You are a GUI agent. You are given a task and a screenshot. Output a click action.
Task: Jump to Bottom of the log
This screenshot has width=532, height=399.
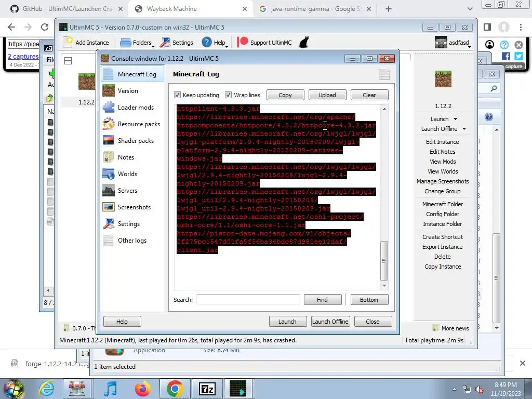coord(369,300)
